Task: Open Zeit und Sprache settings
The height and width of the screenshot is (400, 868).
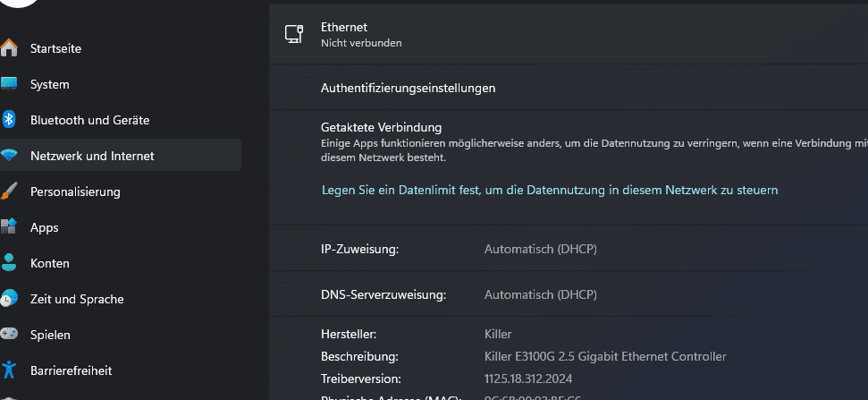Action: coord(77,299)
